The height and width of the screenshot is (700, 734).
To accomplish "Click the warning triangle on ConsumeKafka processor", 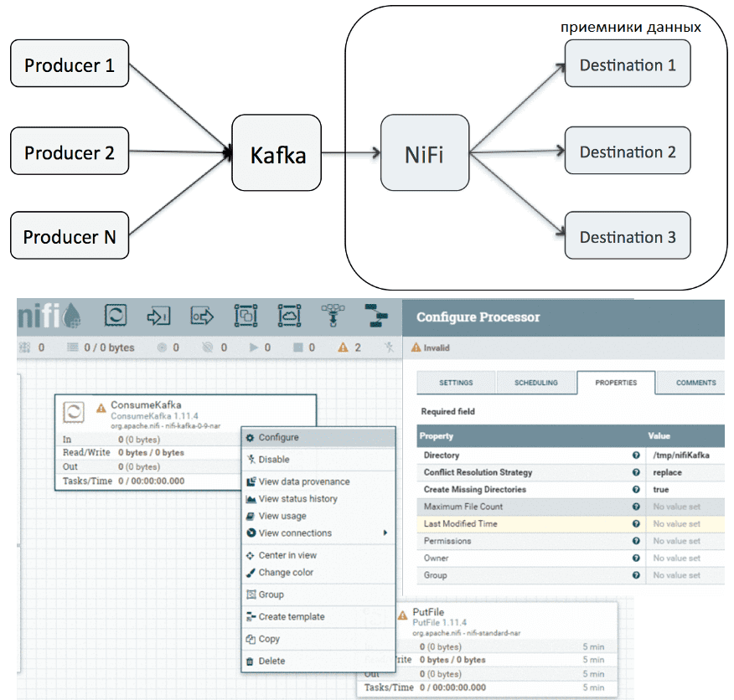I will tap(101, 408).
